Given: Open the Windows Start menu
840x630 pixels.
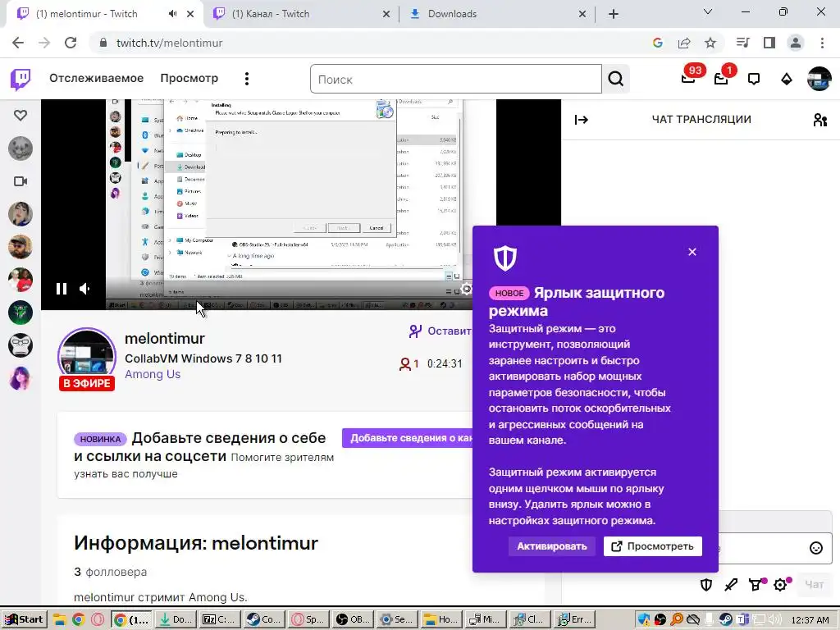Looking at the screenshot, I should click(x=24, y=619).
